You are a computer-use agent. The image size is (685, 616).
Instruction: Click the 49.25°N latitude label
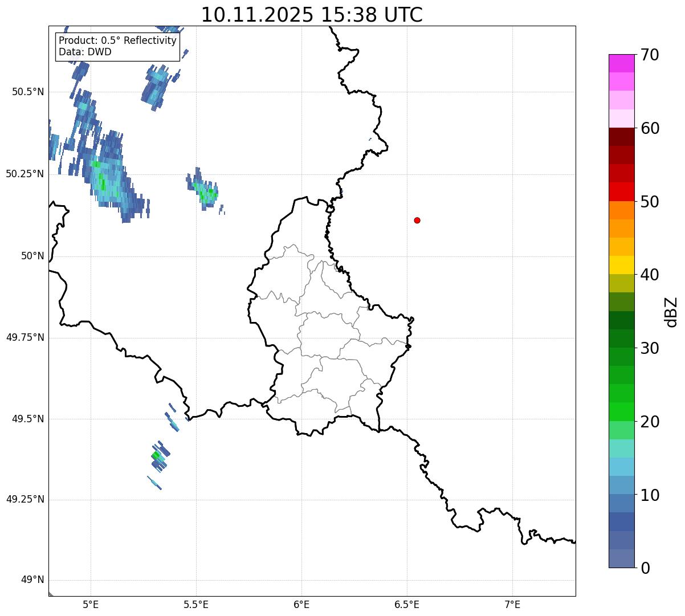(x=25, y=499)
